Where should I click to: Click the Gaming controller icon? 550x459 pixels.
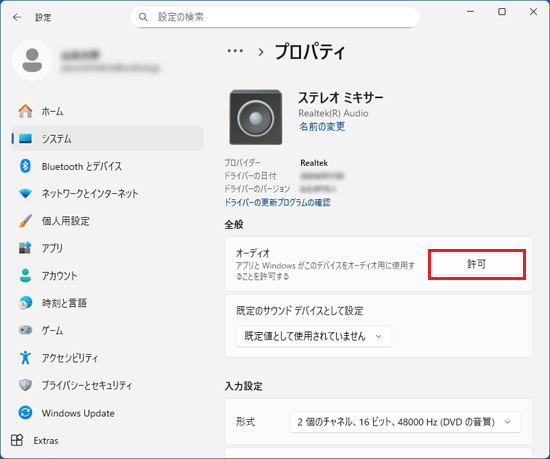point(25,330)
